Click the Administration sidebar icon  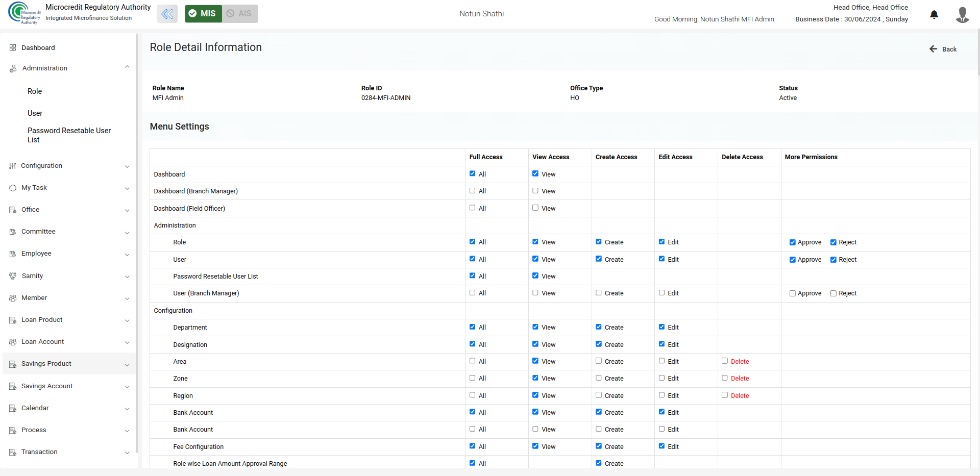point(13,68)
